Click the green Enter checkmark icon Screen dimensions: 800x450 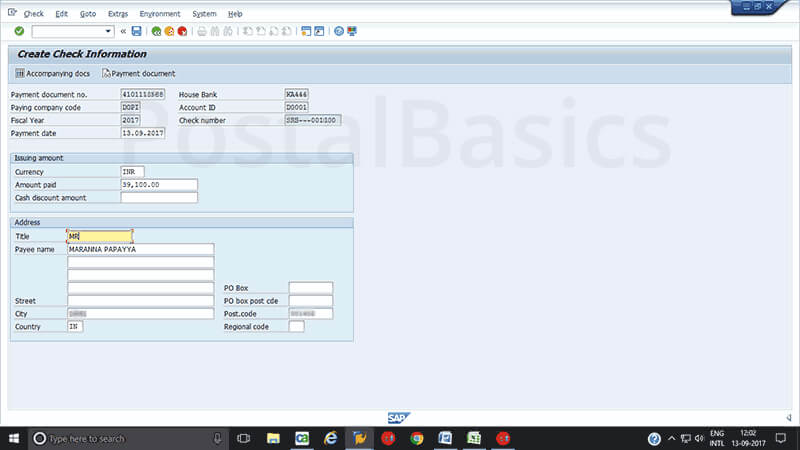(x=19, y=32)
